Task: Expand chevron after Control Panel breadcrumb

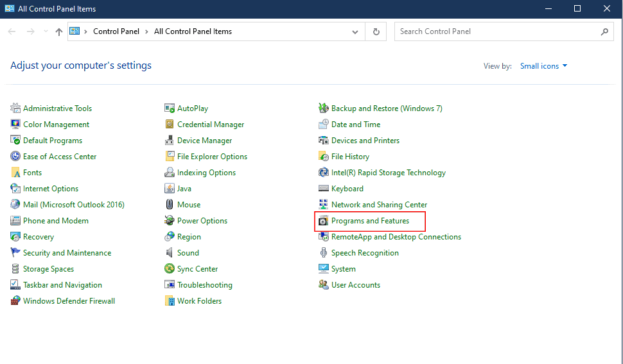Action: 146,31
